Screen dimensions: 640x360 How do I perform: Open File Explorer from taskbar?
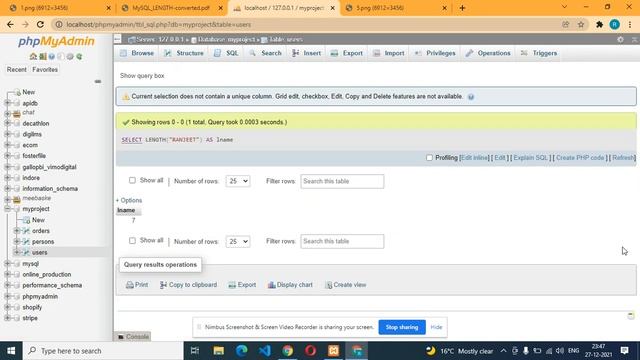pyautogui.click(x=219, y=351)
